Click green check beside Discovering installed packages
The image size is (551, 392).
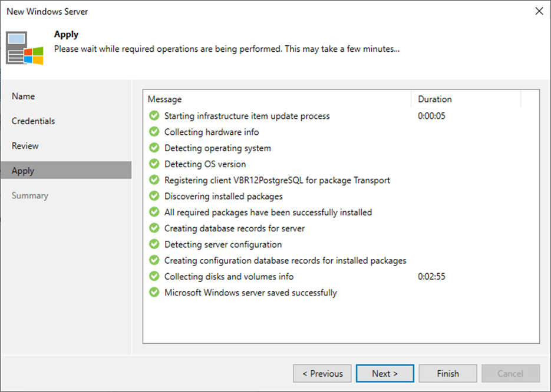pyautogui.click(x=154, y=196)
